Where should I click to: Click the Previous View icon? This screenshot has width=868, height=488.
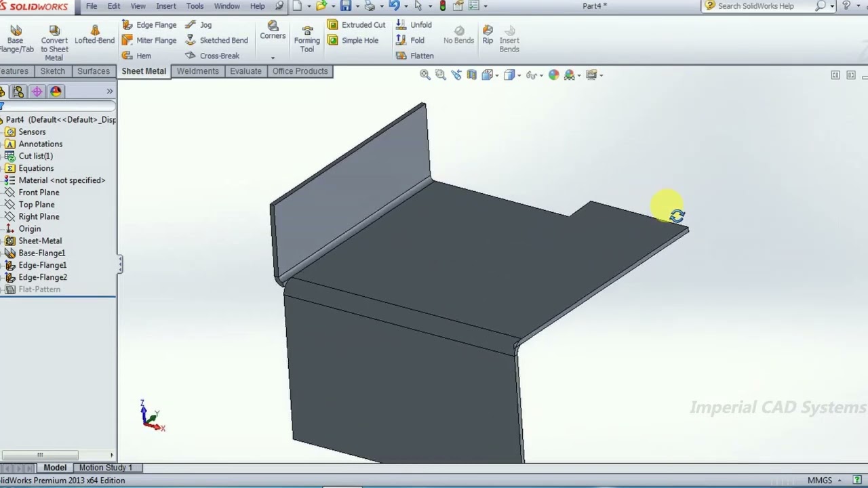[x=456, y=75]
